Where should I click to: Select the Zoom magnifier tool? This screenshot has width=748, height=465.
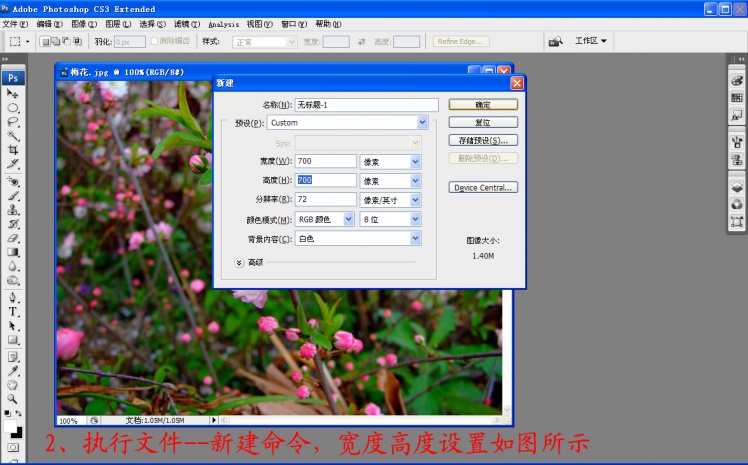(x=14, y=398)
